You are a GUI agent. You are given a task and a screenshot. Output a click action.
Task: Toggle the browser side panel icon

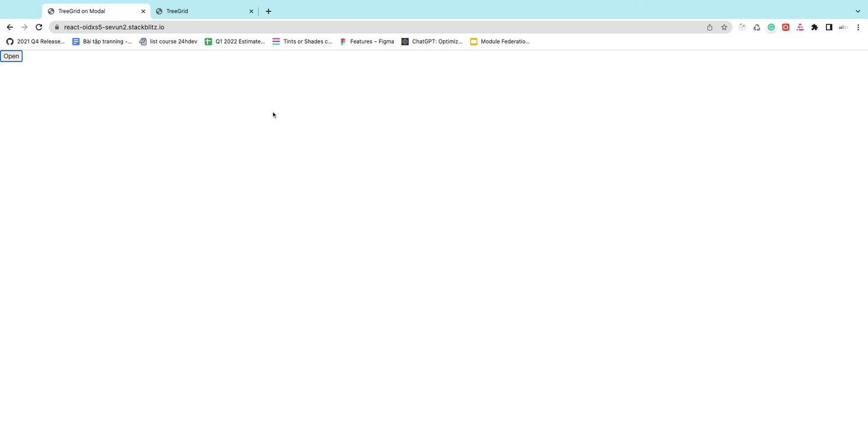[x=829, y=27]
